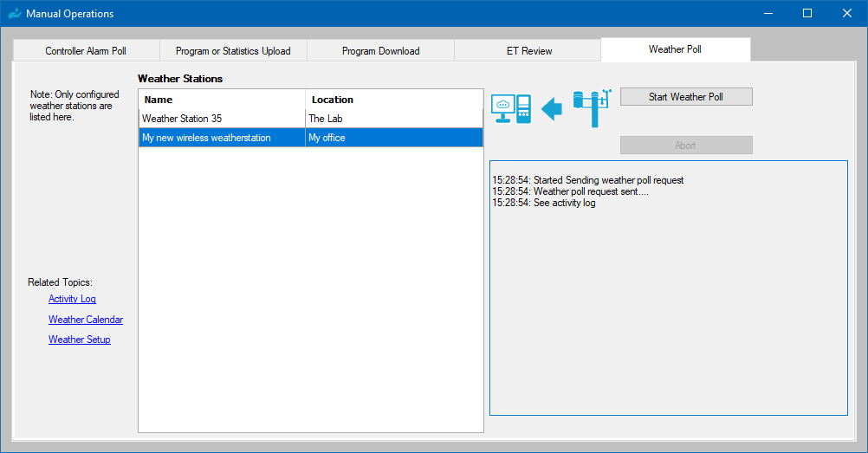The width and height of the screenshot is (868, 453).
Task: Open the ET Review tab
Action: click(x=529, y=51)
